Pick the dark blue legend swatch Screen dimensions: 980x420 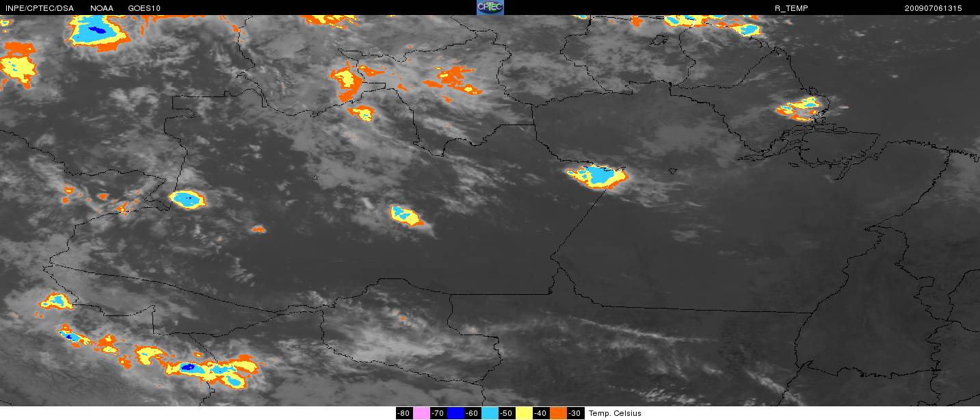(455, 413)
